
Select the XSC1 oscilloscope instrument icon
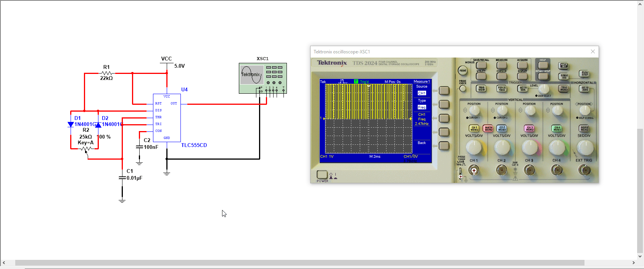point(263,78)
